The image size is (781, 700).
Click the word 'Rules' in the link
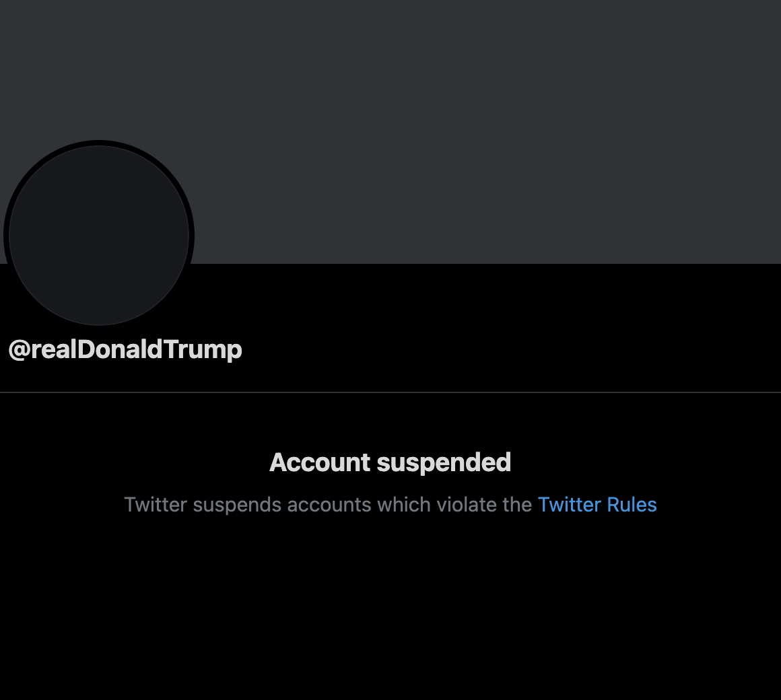(632, 505)
